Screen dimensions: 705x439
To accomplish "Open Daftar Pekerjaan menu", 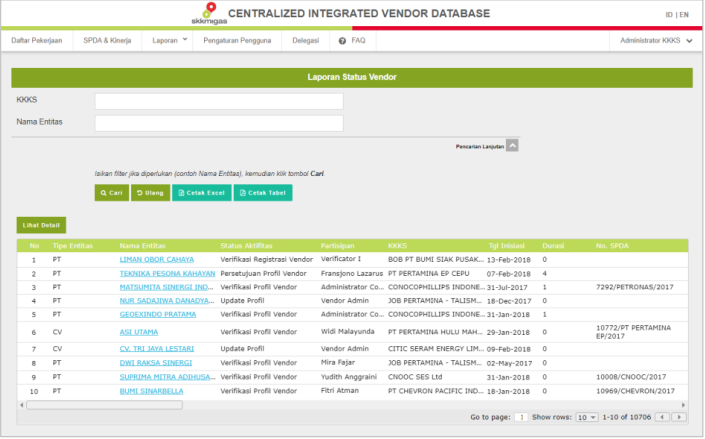I will (x=37, y=40).
